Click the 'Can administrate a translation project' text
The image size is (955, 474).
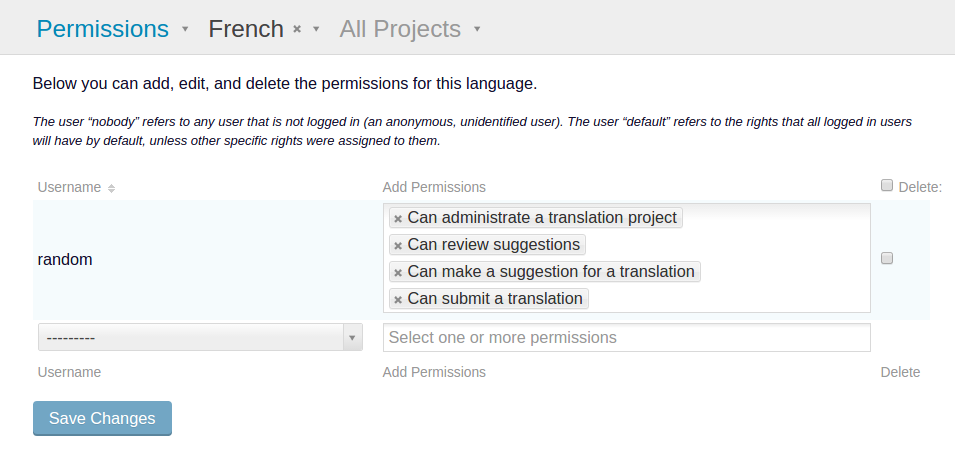click(542, 218)
